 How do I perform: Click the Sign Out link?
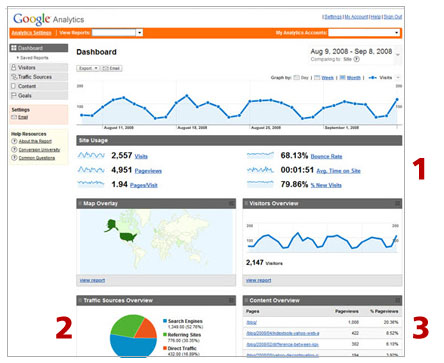(393, 17)
